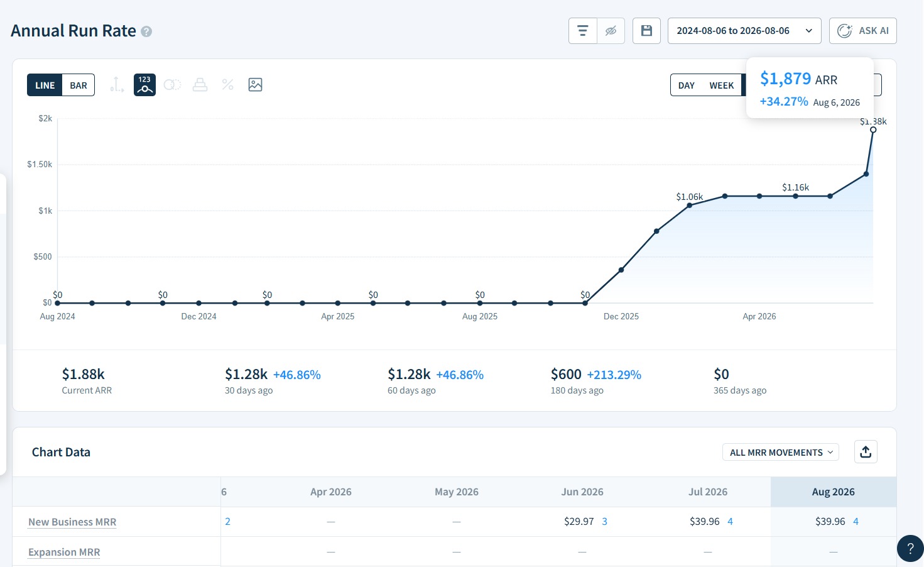Click the axis scale icon in chart toolbar
924x567 pixels.
pyautogui.click(x=117, y=85)
